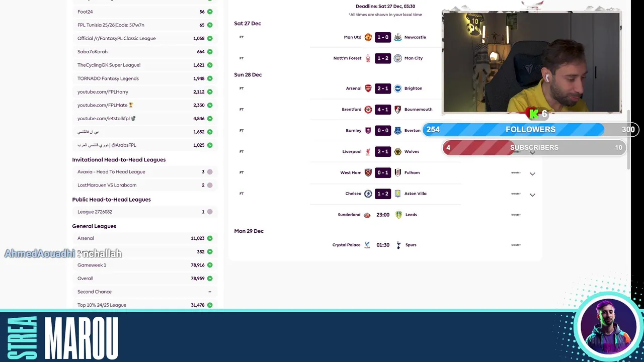Open Avaxia - Head To Head League
The height and width of the screenshot is (362, 644).
[x=111, y=172]
